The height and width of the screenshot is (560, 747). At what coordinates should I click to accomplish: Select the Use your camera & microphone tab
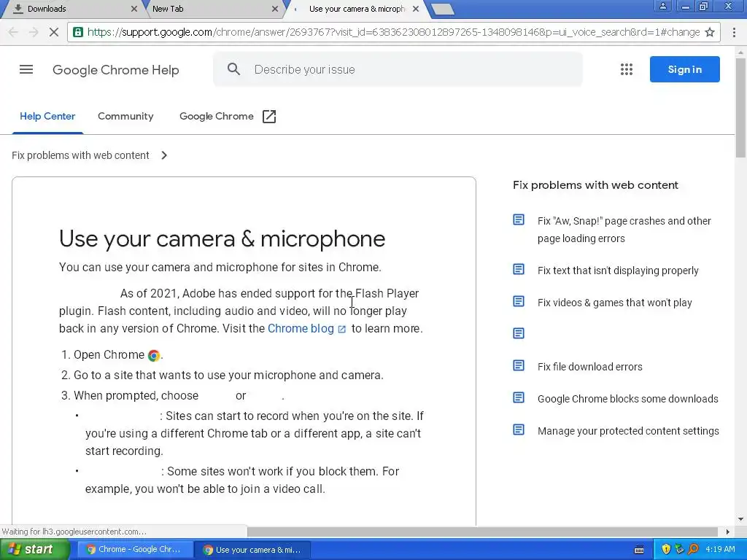[357, 9]
